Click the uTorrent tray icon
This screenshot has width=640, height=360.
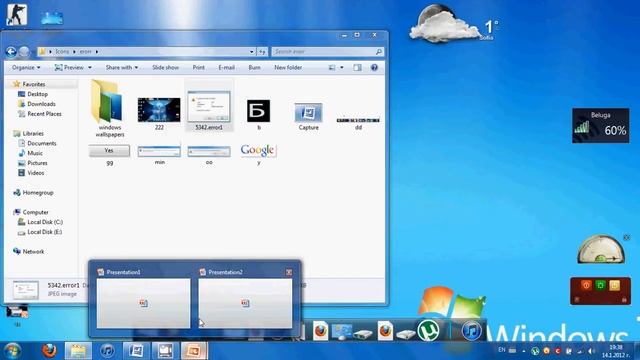pyautogui.click(x=535, y=351)
